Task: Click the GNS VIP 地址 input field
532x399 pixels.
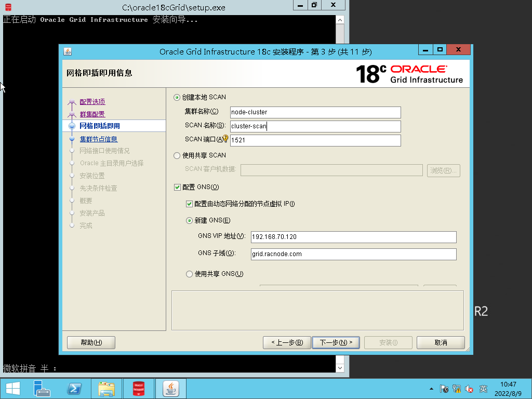Action: (353, 237)
